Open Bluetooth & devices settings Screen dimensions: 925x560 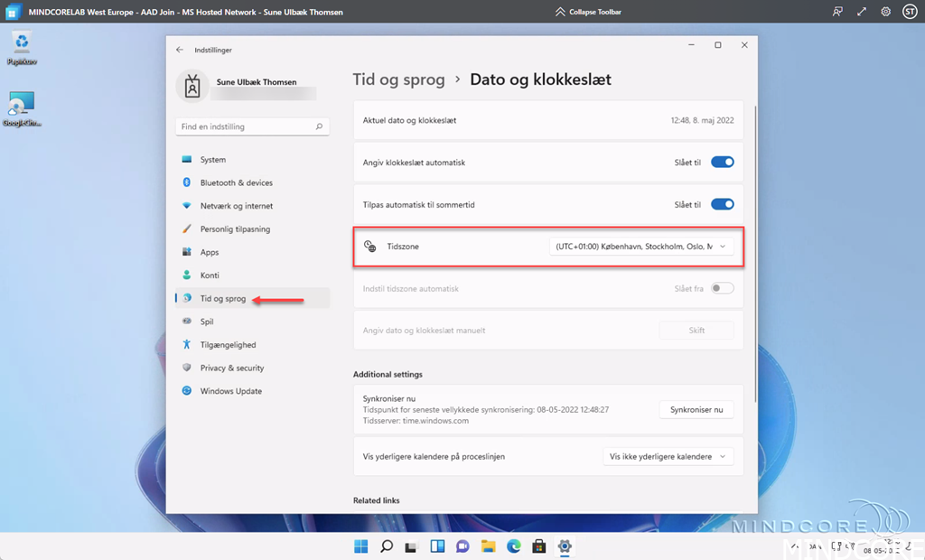(x=236, y=182)
